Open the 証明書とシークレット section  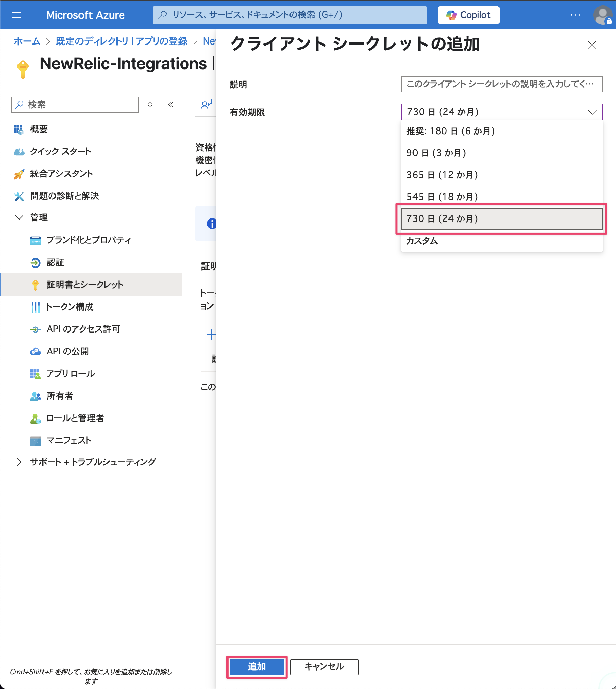tap(84, 284)
